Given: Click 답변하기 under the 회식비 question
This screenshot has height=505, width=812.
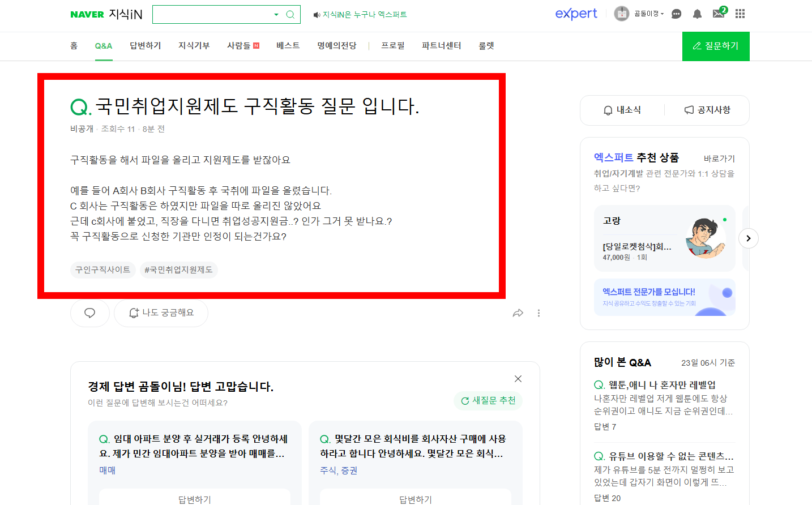Looking at the screenshot, I should (x=416, y=498).
